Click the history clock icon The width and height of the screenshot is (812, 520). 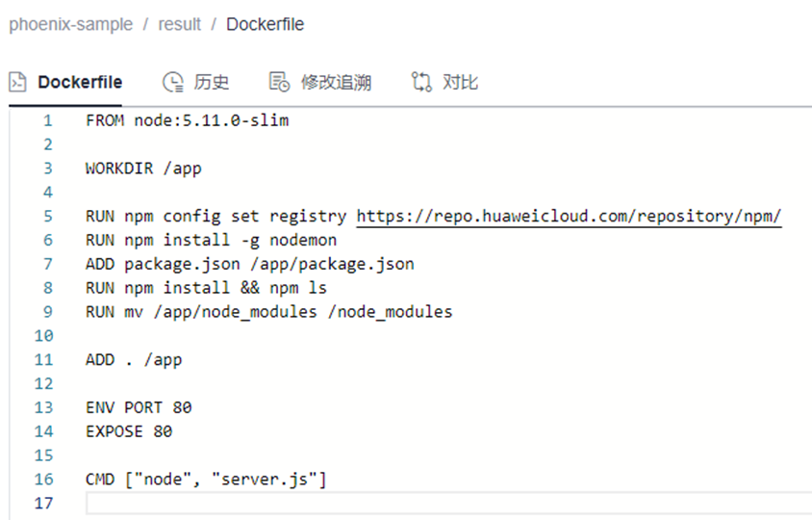tap(172, 82)
